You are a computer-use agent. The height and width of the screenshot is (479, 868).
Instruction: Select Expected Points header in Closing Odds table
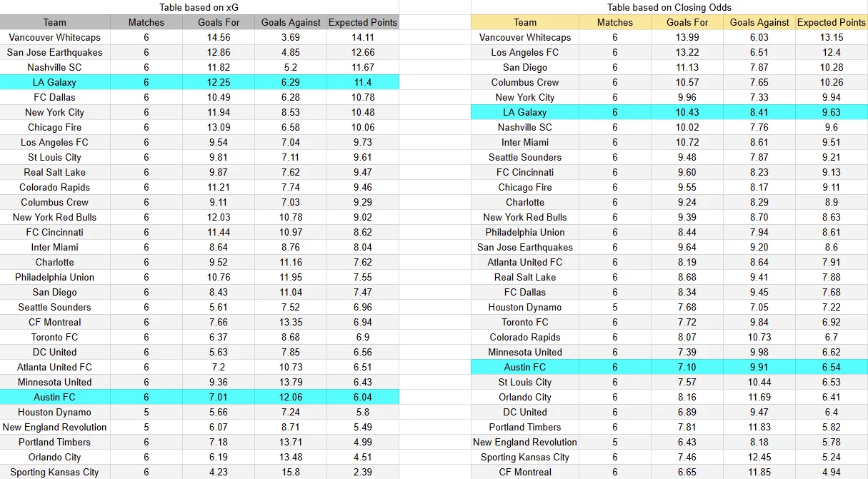tap(831, 22)
